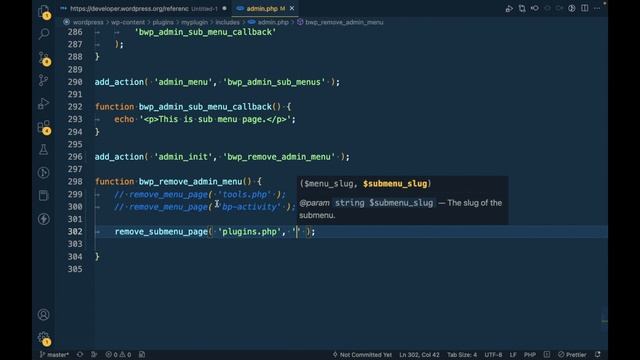Click the commented 'bp-activity' on line 300

coord(249,207)
